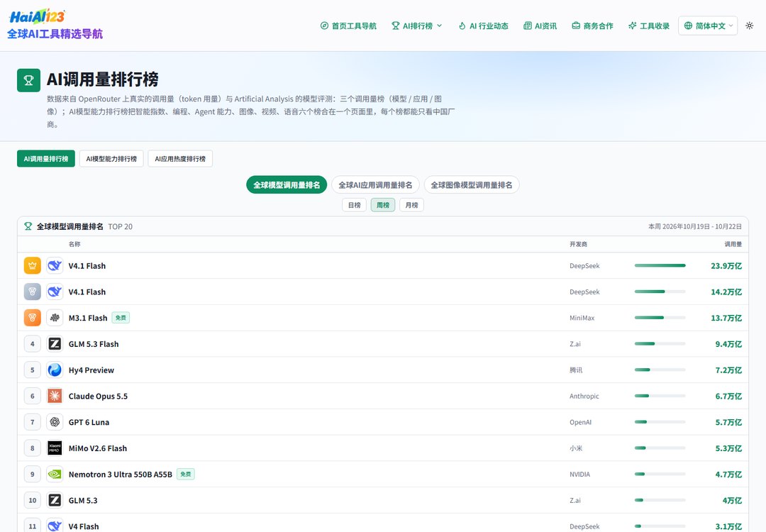The height and width of the screenshot is (532, 766).
Task: Click the usage bar for Claude Opus 5.5
Action: [x=660, y=396]
